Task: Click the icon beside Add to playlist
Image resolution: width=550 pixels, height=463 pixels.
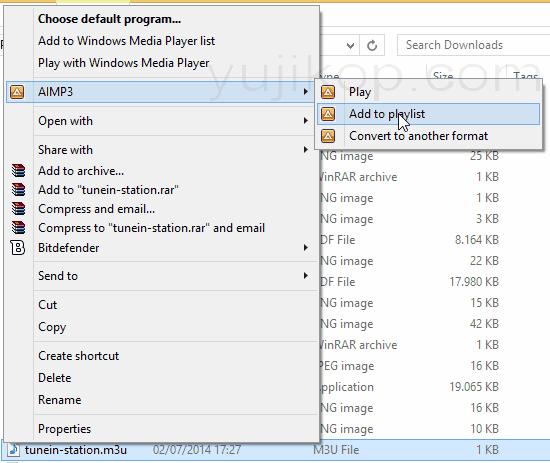Action: tap(328, 114)
